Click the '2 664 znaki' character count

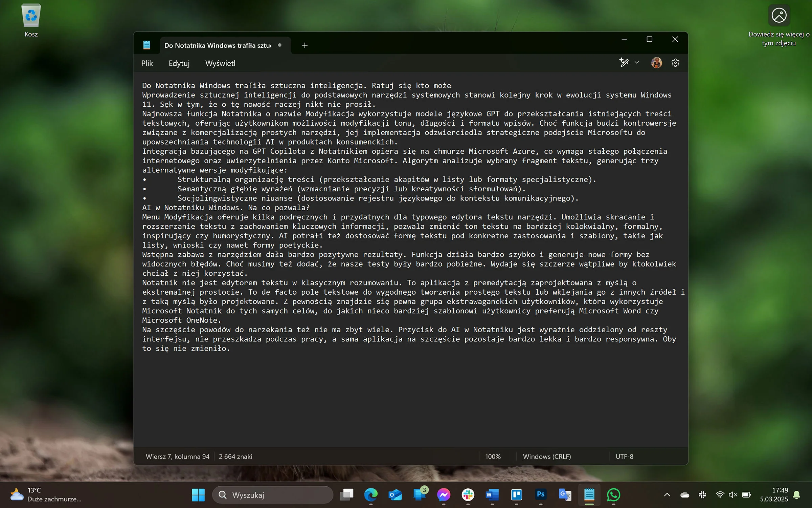click(235, 457)
